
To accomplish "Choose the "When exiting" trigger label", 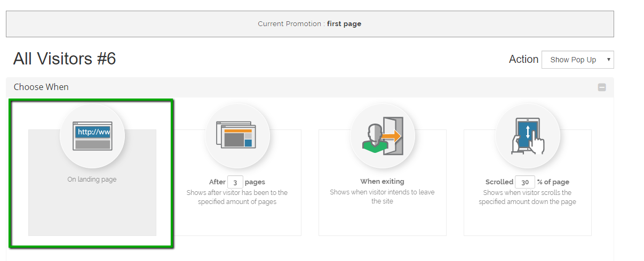I will (382, 182).
